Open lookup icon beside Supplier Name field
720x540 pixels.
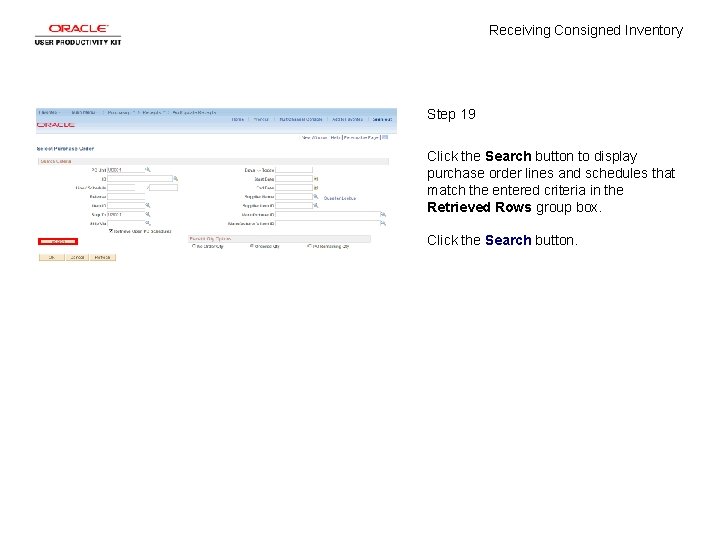point(316,197)
